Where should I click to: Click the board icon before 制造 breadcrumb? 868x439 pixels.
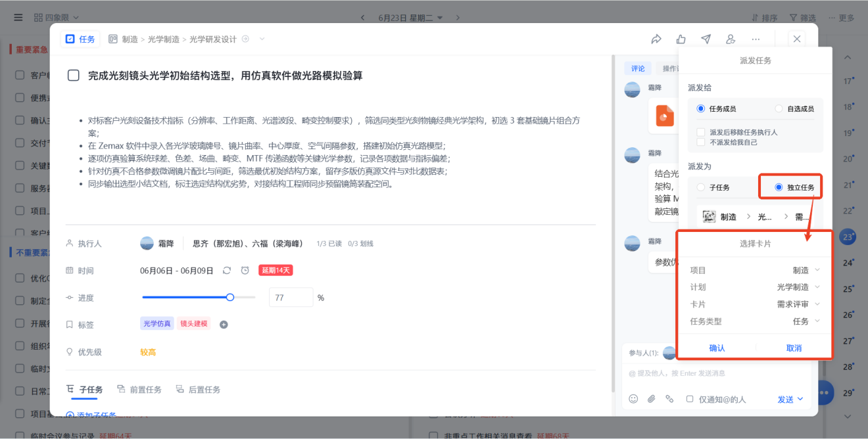click(x=113, y=39)
